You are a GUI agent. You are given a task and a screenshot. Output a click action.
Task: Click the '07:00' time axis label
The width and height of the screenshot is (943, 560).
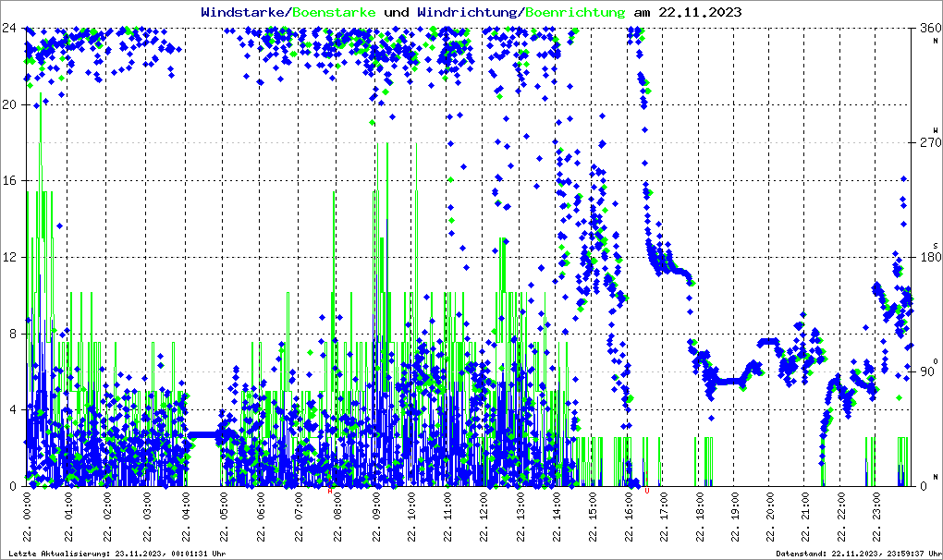[x=300, y=517]
